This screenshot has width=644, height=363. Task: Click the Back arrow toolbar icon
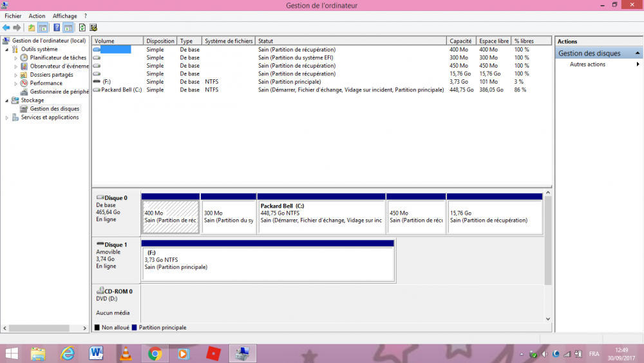click(6, 28)
